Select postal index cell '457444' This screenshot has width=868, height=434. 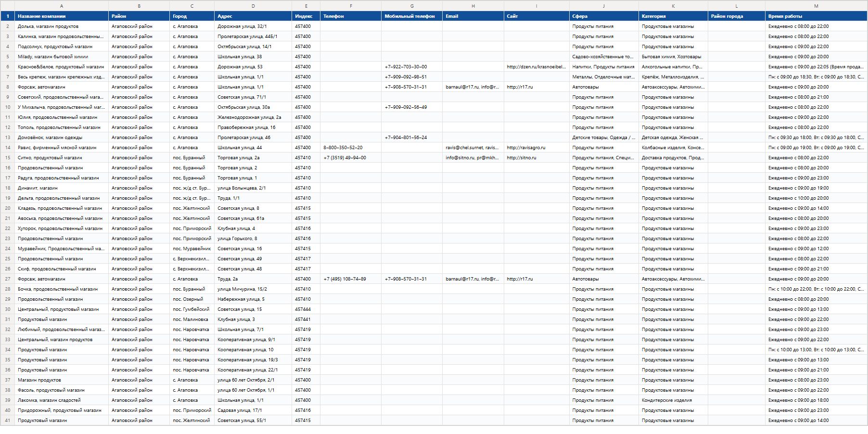tap(306, 309)
